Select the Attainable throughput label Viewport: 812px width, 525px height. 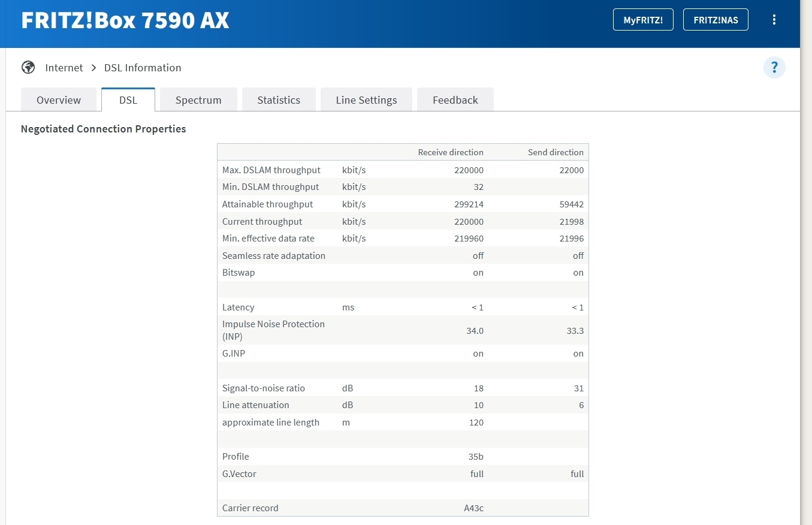(x=268, y=204)
